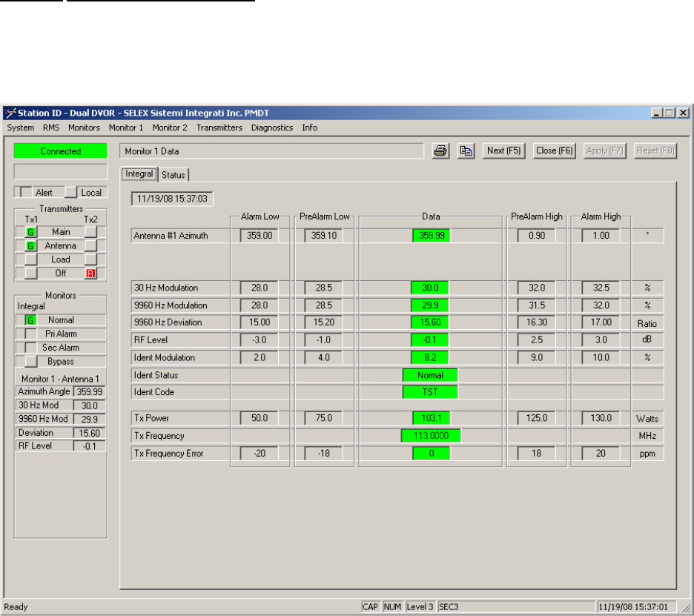Click Antenna #1 Azimuth data value 359.99

click(432, 236)
